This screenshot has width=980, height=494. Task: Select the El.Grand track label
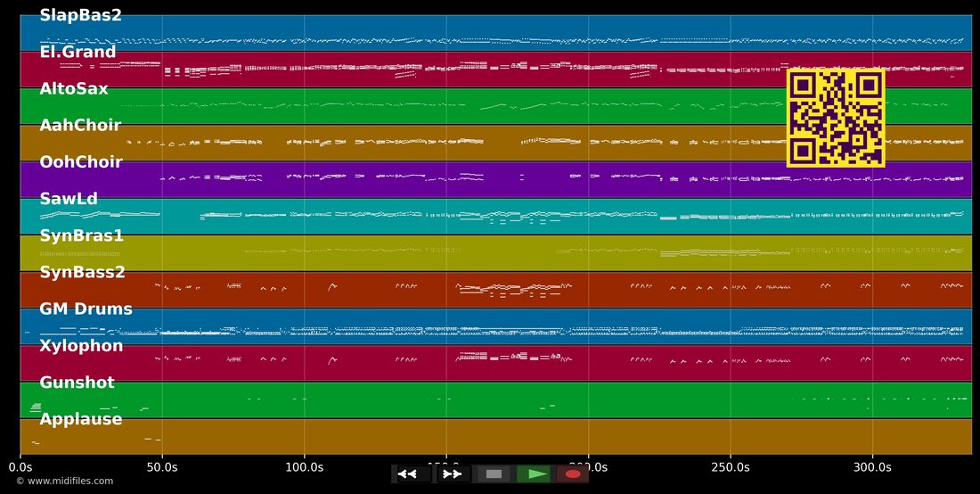pos(78,52)
